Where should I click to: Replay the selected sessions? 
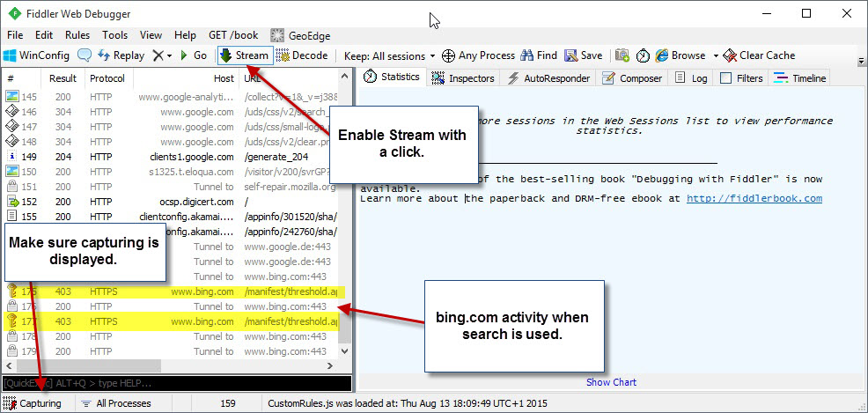(121, 55)
